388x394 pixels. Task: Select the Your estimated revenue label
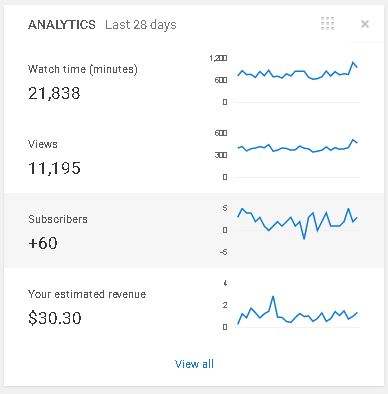pyautogui.click(x=87, y=294)
